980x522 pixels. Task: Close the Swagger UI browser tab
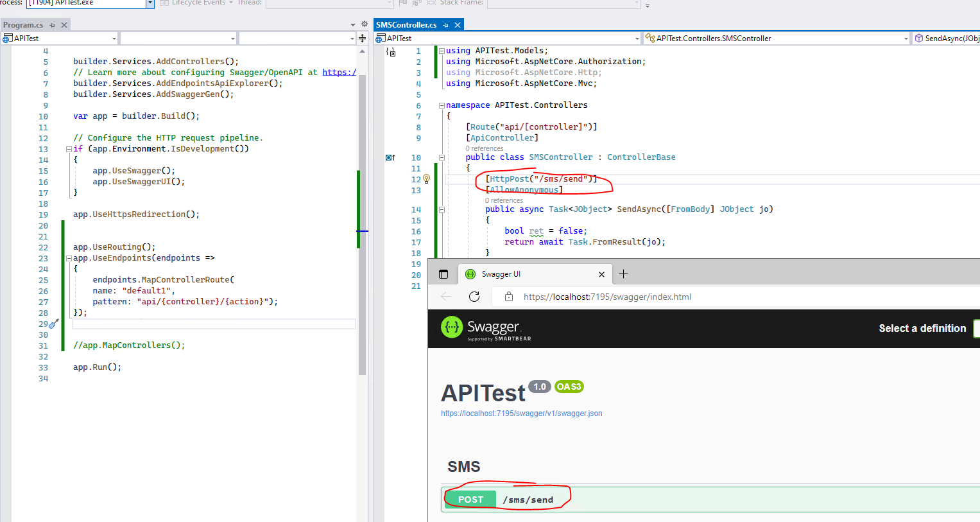coord(601,274)
